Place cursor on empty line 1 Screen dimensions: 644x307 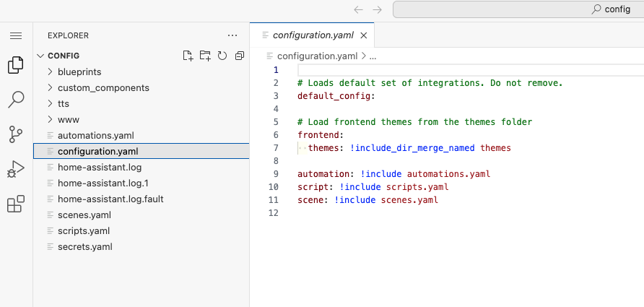pyautogui.click(x=471, y=70)
